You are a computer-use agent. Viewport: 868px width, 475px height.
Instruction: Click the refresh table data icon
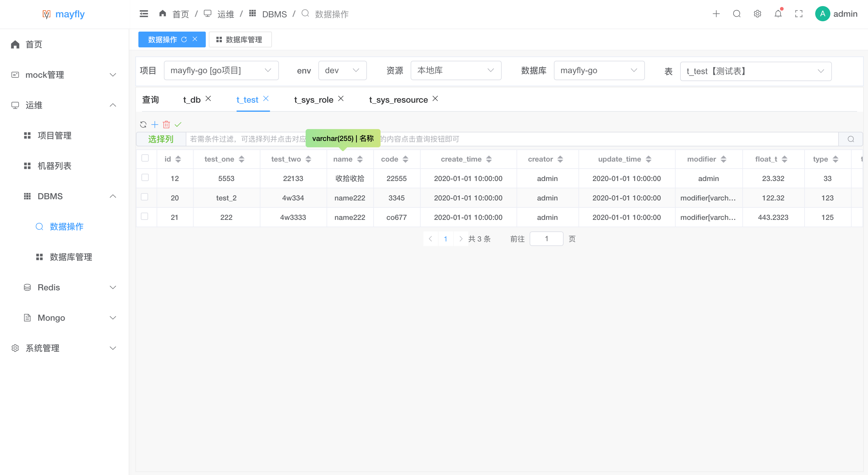pyautogui.click(x=143, y=125)
